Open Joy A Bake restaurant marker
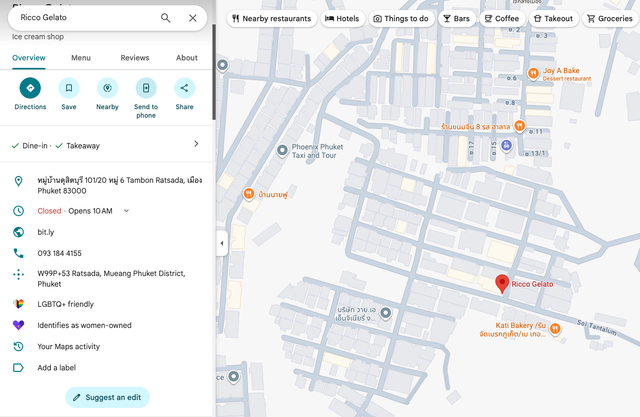This screenshot has width=640, height=417. tap(533, 73)
